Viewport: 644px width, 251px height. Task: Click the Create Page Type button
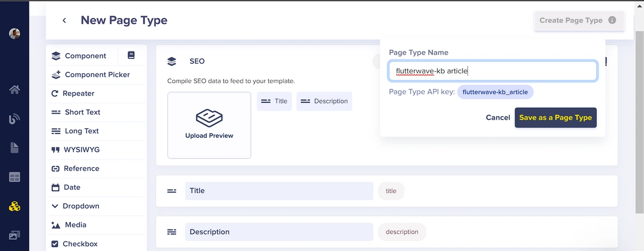pyautogui.click(x=579, y=20)
